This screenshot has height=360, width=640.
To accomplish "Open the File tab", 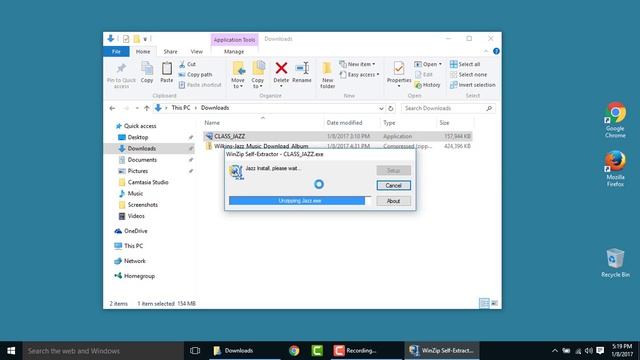I will click(116, 51).
